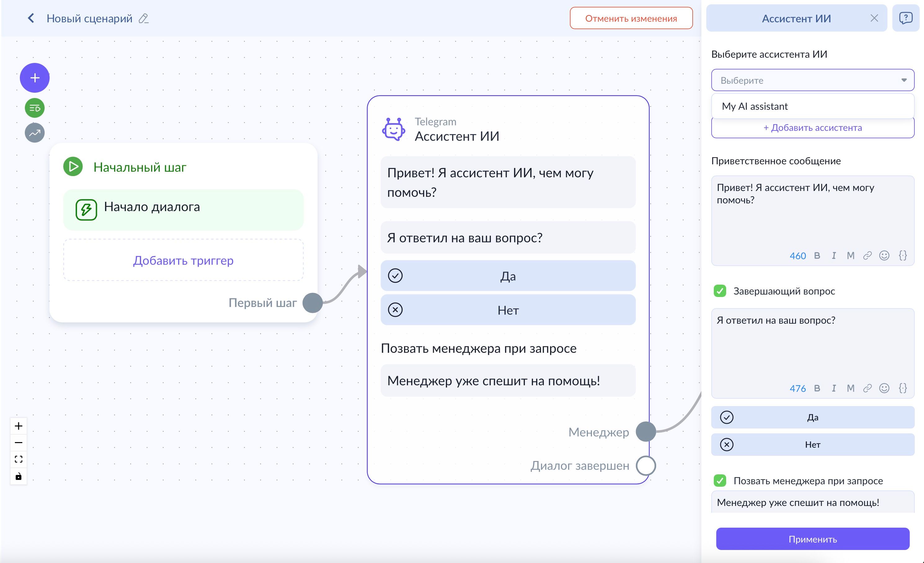Insert emoji in welcome message editor
This screenshot has width=924, height=563.
point(884,256)
